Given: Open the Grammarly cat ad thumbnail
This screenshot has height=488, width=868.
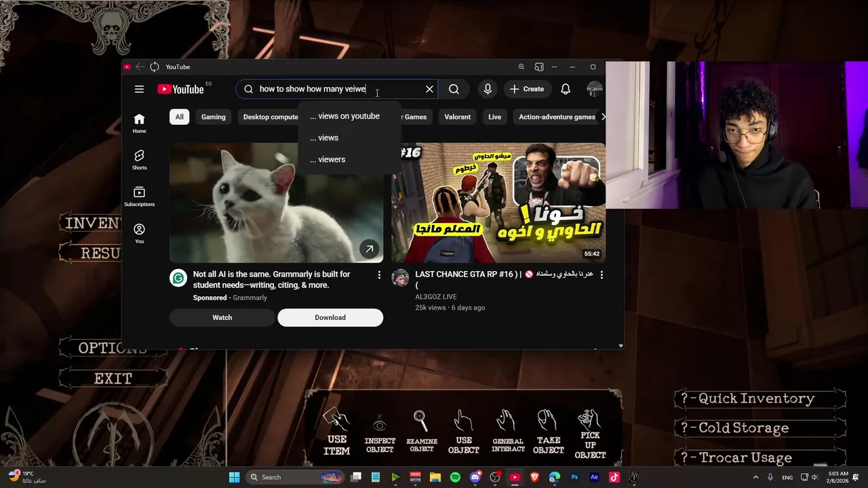Looking at the screenshot, I should [276, 203].
